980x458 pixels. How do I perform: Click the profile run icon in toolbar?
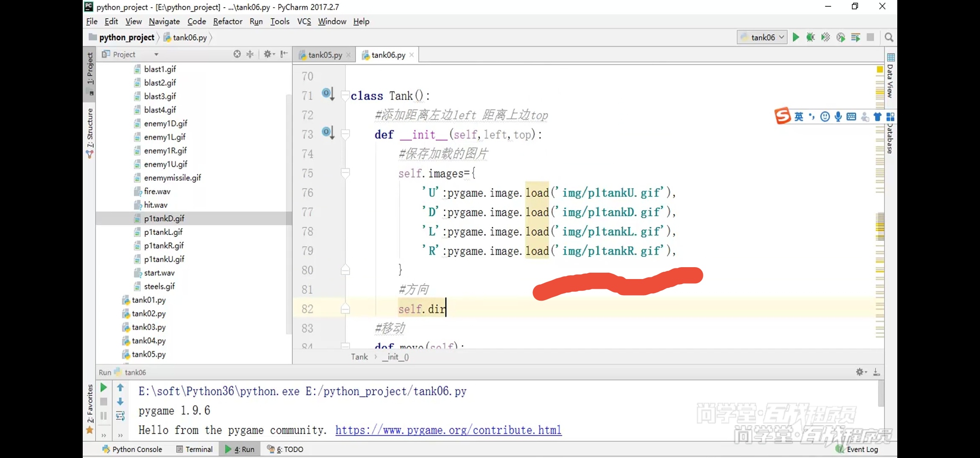click(841, 37)
